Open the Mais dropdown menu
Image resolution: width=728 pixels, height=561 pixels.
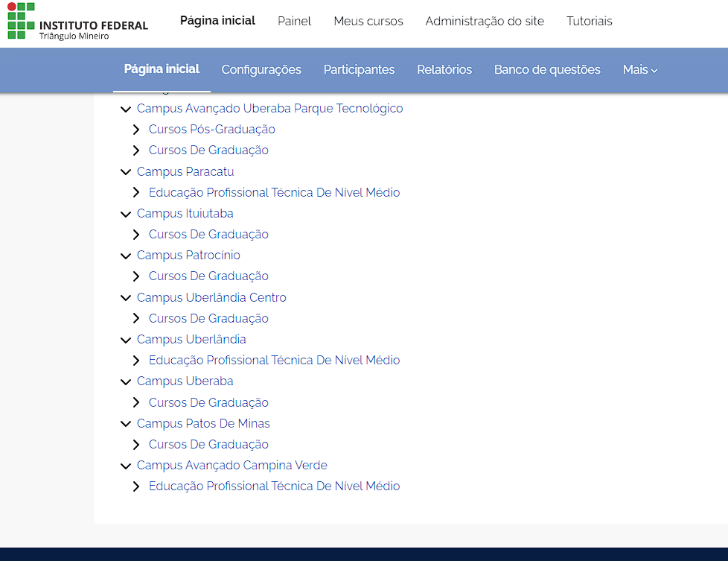639,69
